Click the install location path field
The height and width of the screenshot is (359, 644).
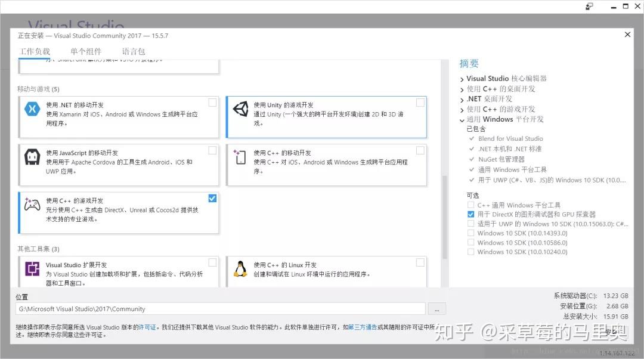(x=221, y=309)
